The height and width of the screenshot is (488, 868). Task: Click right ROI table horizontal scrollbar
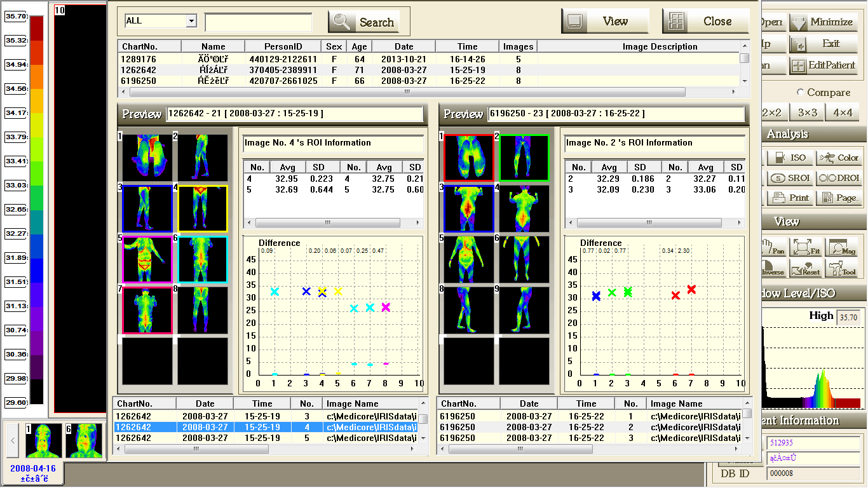[x=650, y=223]
